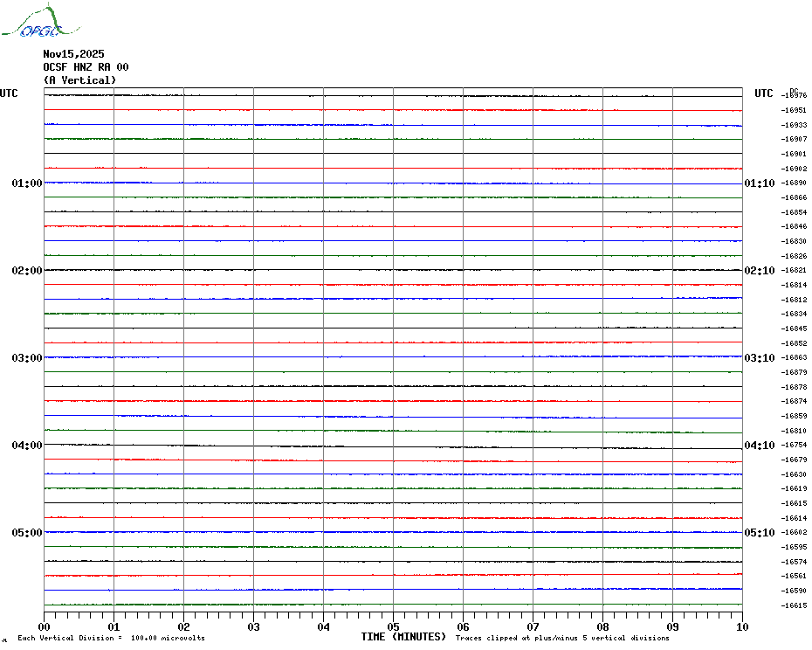Click the DC offset value -16874
The image size is (812, 650).
pos(794,401)
